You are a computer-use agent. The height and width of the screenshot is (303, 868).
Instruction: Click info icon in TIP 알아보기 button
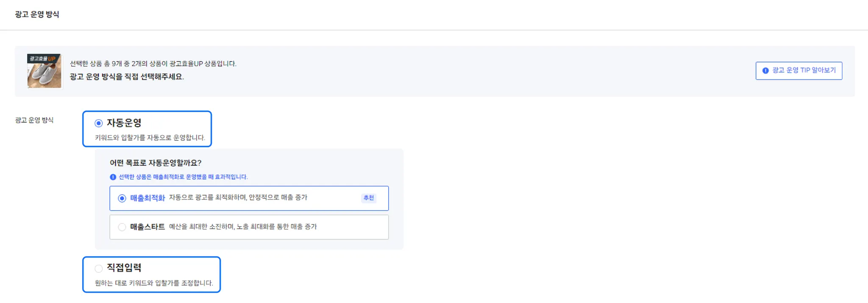765,71
